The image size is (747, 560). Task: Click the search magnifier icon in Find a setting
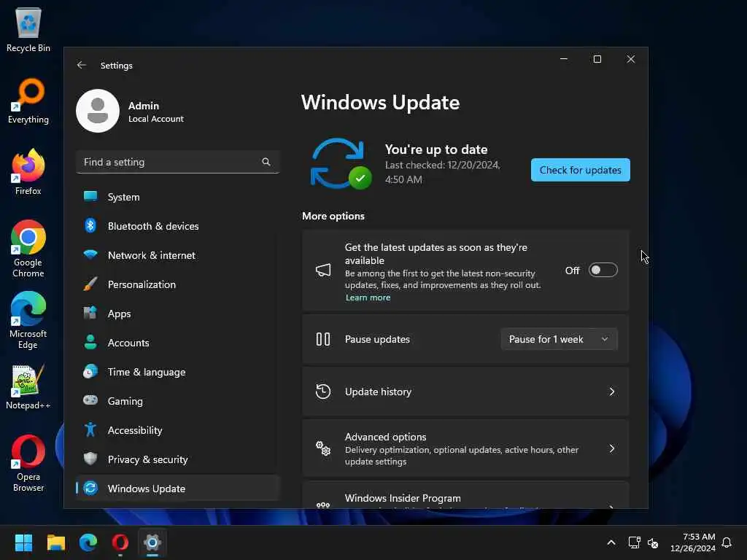point(266,162)
